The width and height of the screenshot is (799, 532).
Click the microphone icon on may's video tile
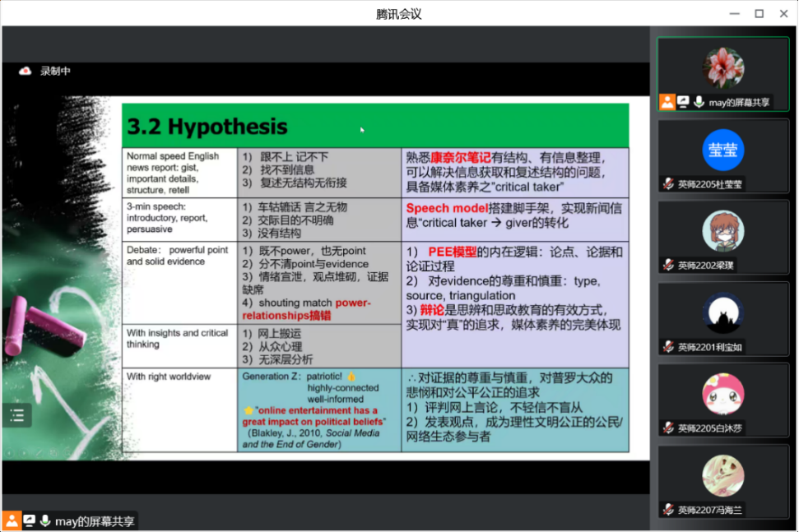tap(699, 102)
